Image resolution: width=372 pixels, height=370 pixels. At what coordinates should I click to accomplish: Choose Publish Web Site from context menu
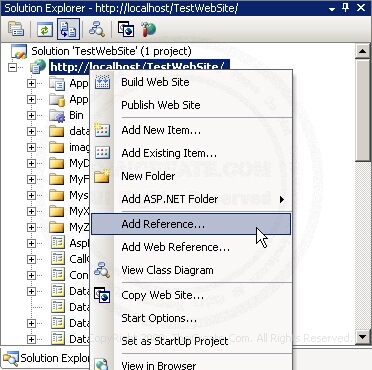(x=191, y=105)
